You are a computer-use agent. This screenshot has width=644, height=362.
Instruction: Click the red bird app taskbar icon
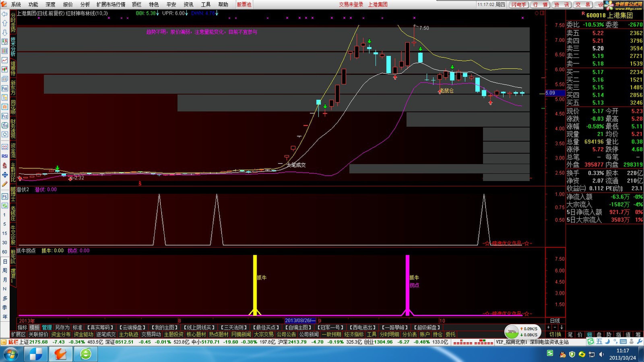(60, 354)
